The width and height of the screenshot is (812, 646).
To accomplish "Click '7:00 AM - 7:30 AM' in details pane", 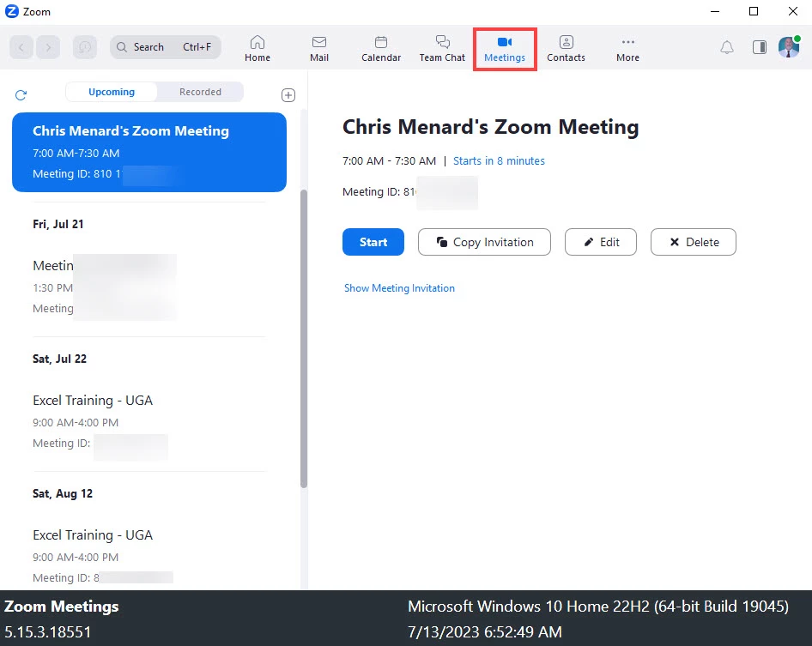I will pyautogui.click(x=389, y=161).
